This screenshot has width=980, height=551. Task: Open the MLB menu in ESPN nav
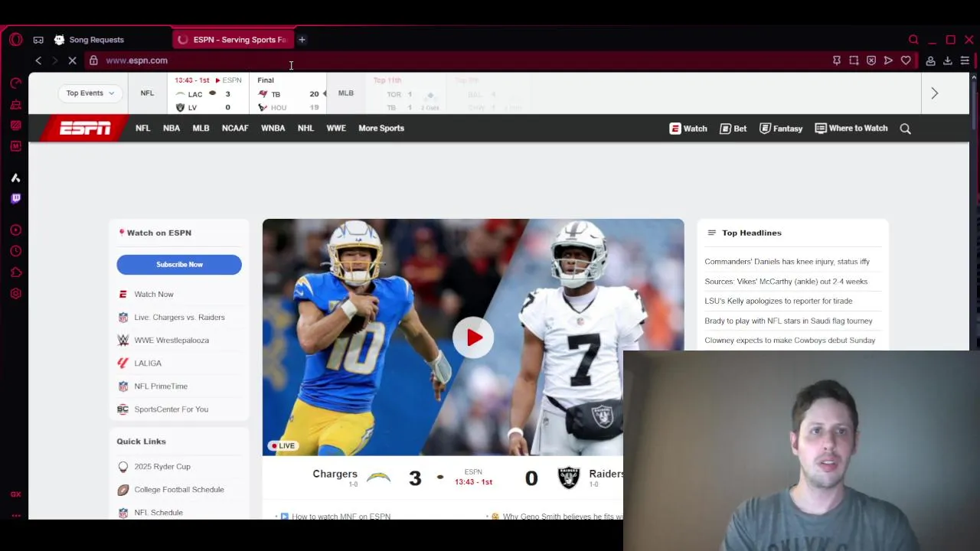click(x=201, y=128)
